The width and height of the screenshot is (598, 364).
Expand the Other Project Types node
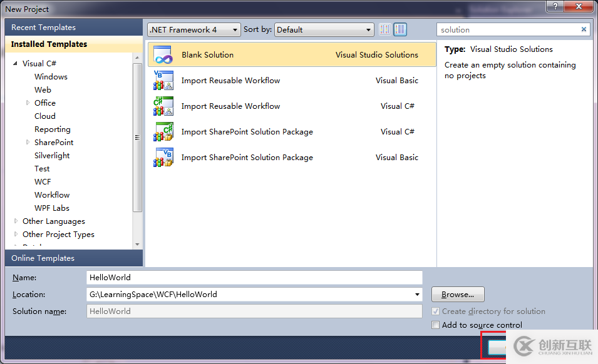click(x=16, y=234)
